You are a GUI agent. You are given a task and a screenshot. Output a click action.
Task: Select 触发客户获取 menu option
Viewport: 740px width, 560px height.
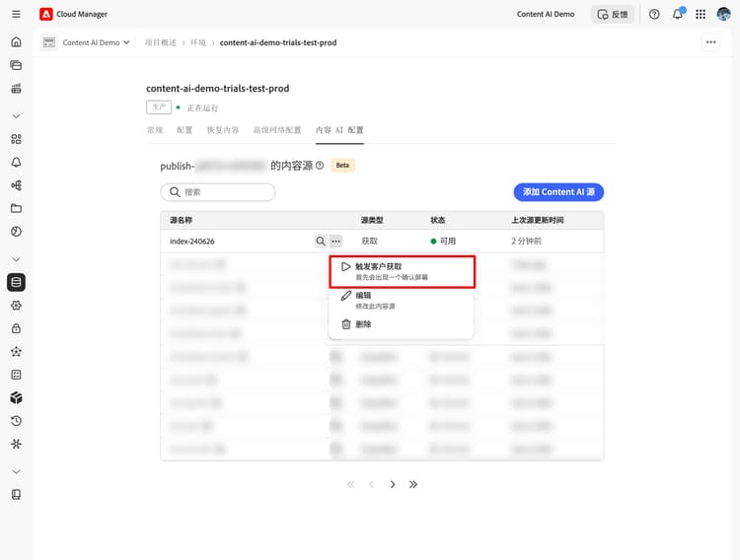click(x=403, y=271)
